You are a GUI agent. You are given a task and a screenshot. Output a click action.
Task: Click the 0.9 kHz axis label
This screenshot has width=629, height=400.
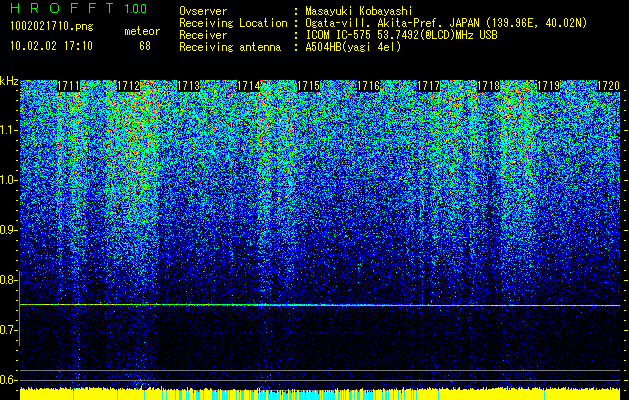[x=8, y=230]
